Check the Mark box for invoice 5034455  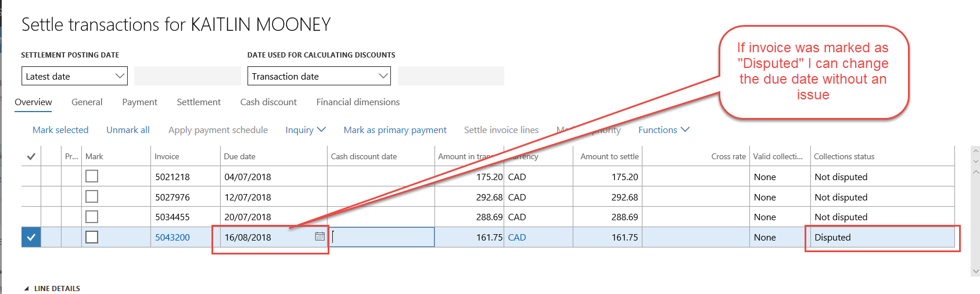click(x=92, y=217)
